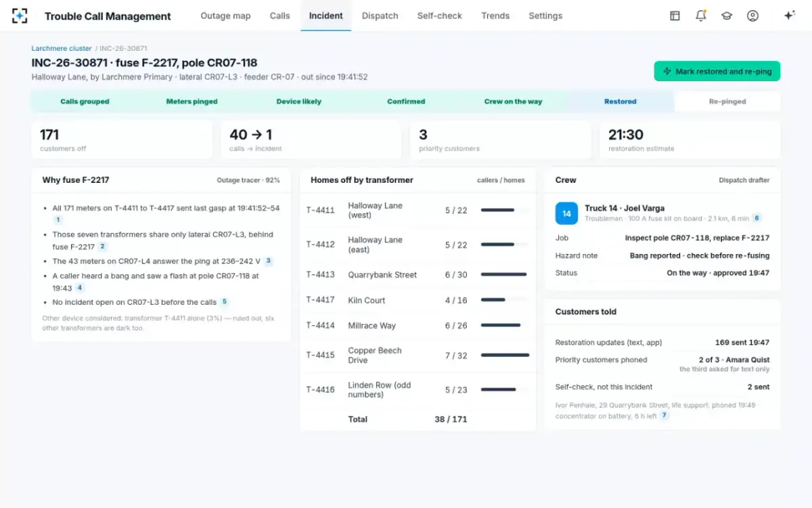
Task: Click the Copper Beech Drive callers bar
Action: [505, 355]
